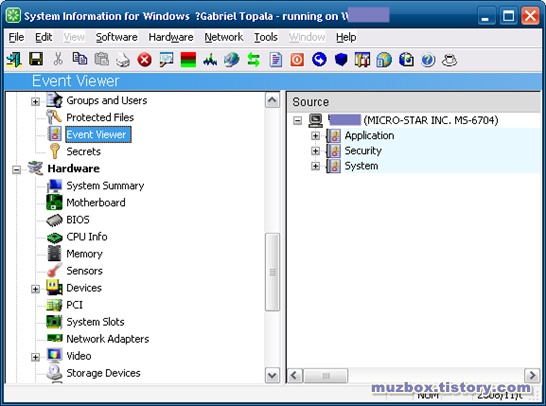Select the PCI tree item
This screenshot has height=406, width=546.
coord(75,305)
